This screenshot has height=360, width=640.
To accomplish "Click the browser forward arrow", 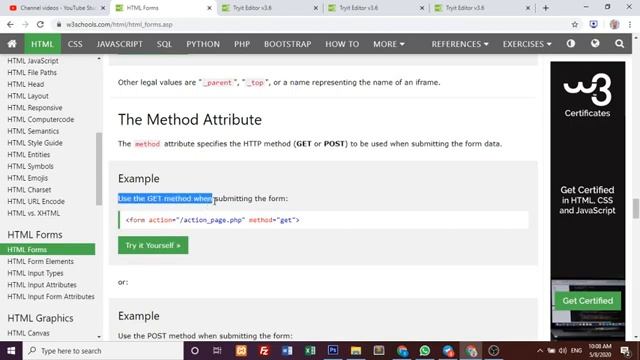I will (25, 24).
